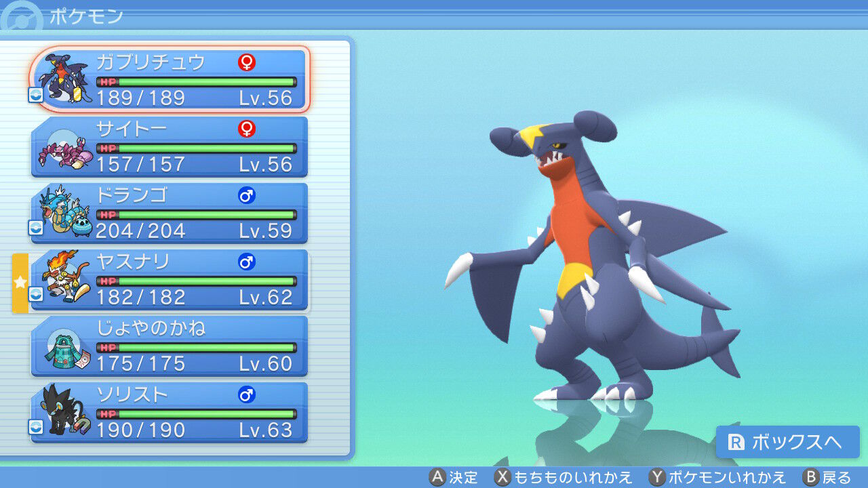Click the male gender icon for ヤスナリ
The image size is (868, 488).
[x=247, y=262]
